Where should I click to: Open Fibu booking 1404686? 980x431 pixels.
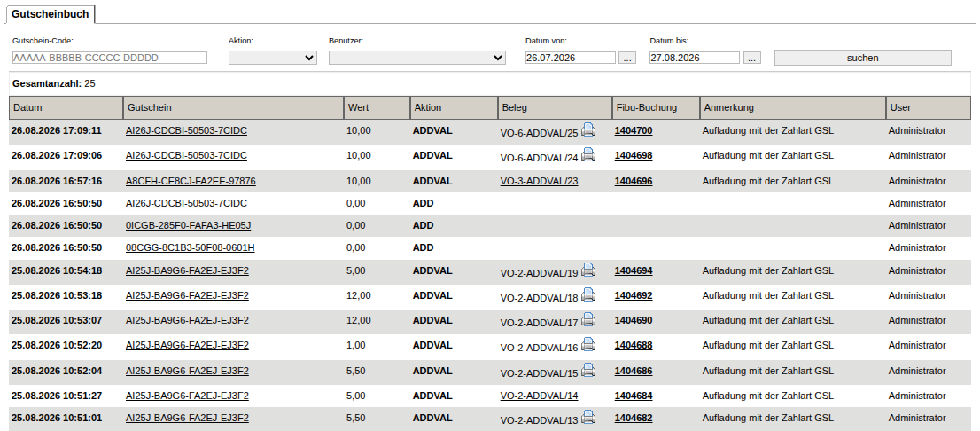tap(634, 371)
